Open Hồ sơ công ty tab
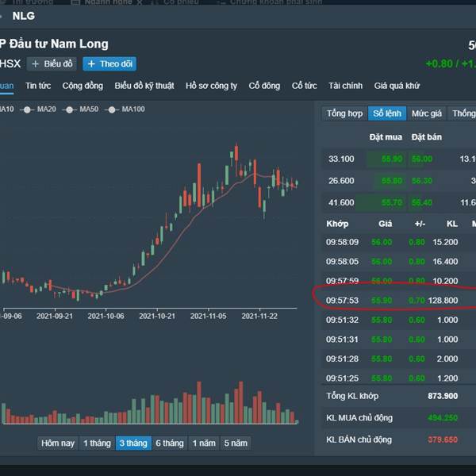 211,86
